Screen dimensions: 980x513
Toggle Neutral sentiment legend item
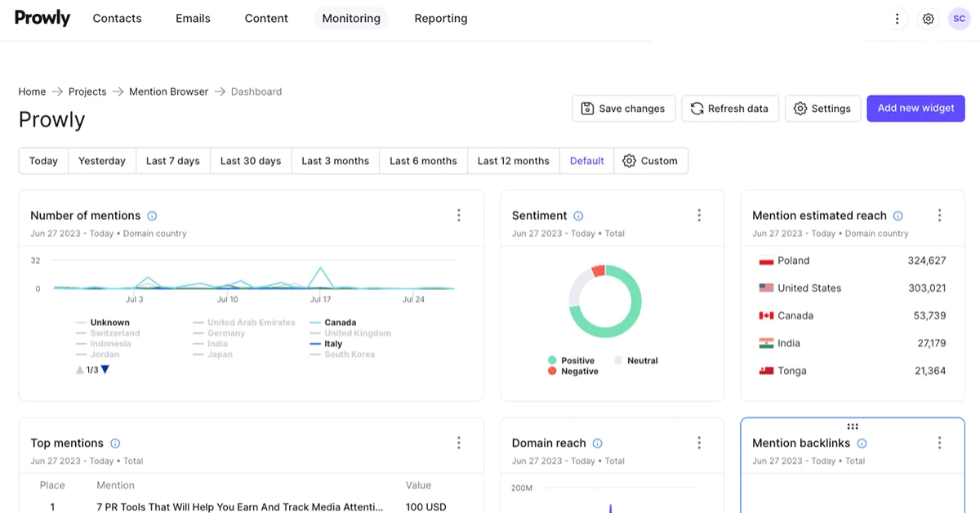coord(635,360)
